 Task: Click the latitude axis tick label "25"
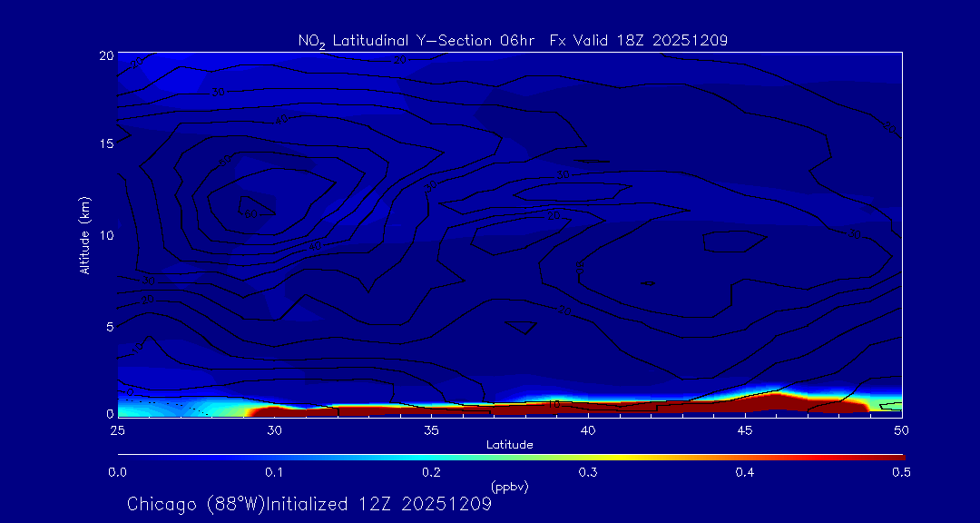coord(117,429)
